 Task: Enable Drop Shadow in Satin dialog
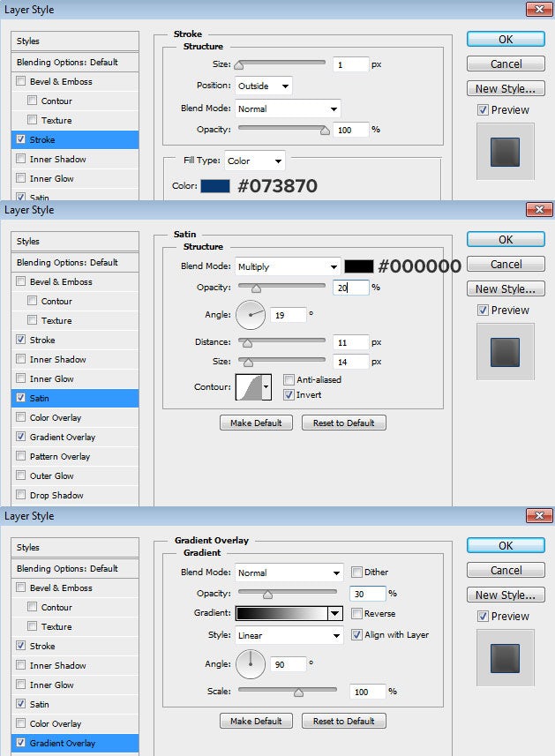[x=20, y=495]
